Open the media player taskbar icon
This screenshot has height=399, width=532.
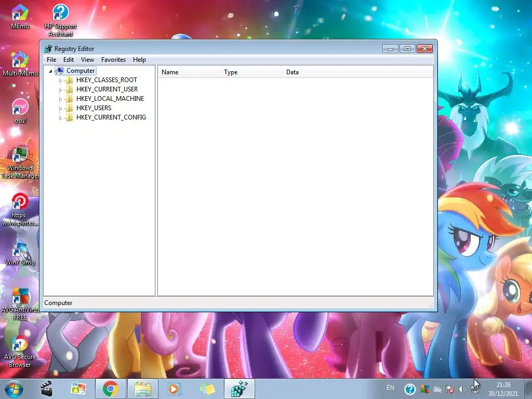point(175,389)
